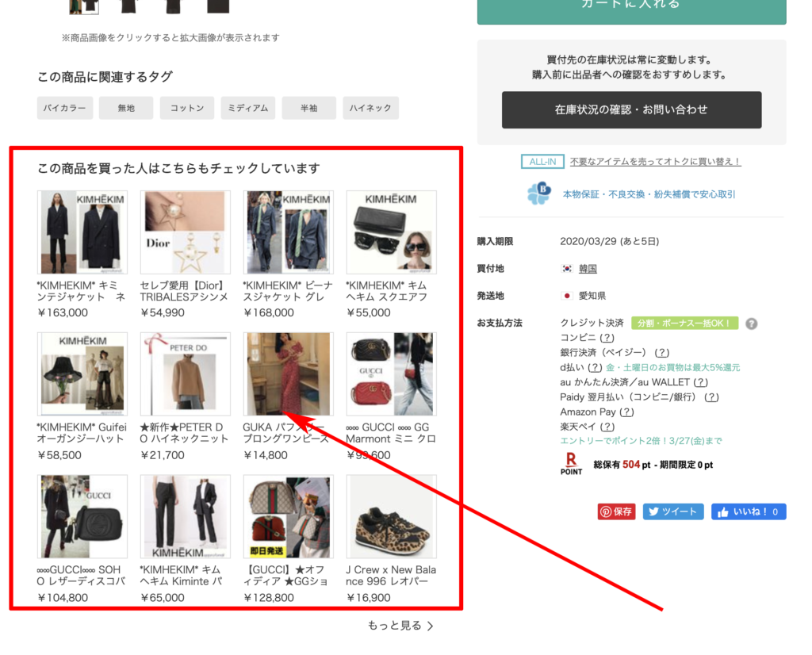
Task: Click the ¥58,500 price text
Action: tap(59, 455)
